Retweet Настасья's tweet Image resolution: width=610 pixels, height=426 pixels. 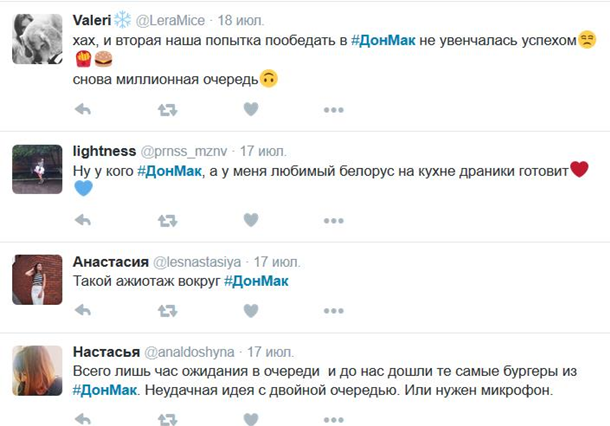click(x=167, y=416)
